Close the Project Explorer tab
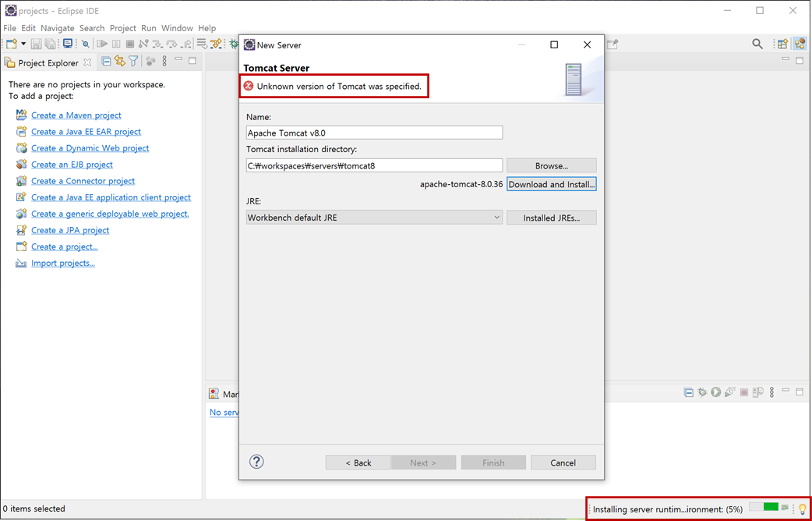Viewport: 812px width, 521px height. (x=87, y=62)
